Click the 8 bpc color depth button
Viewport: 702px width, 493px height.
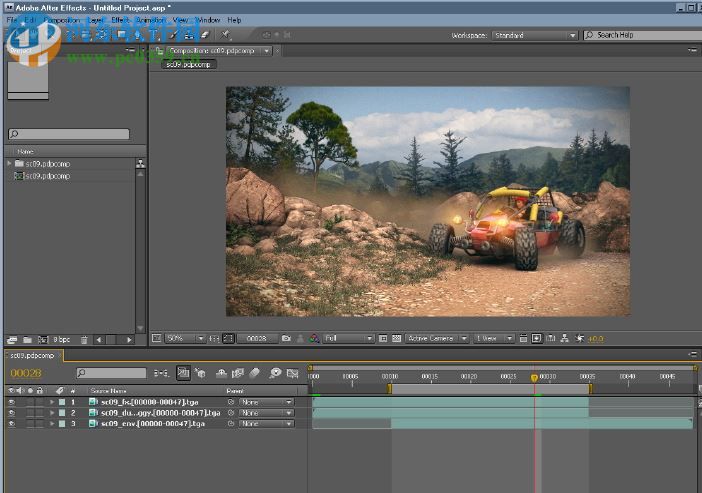coord(61,340)
